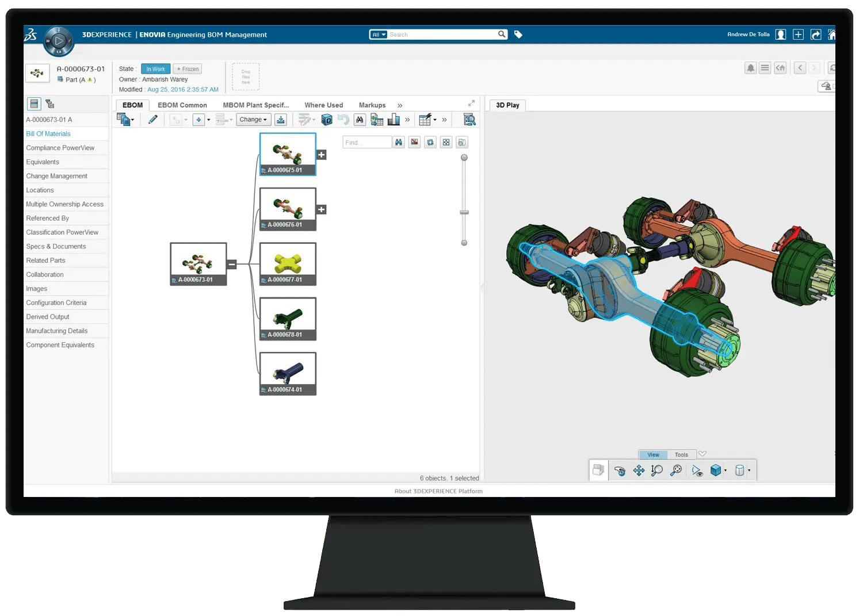Open Change Management in sidebar
Screen dimensions: 863x616
coord(56,176)
